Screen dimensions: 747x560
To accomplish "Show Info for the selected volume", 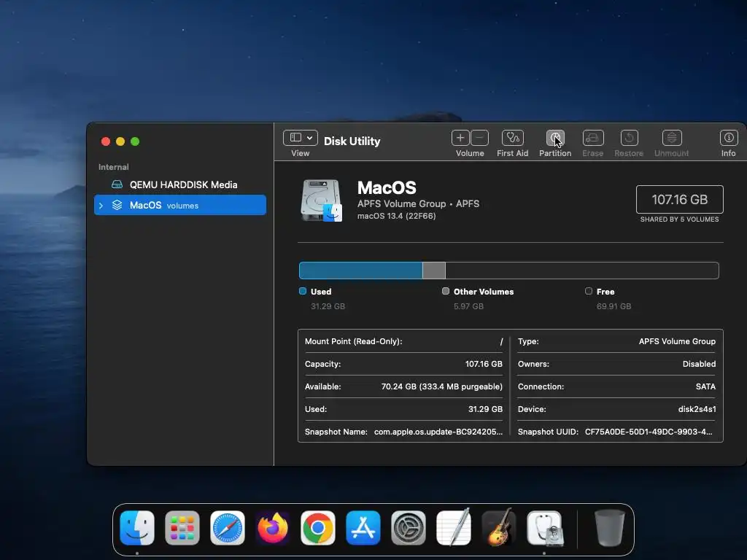I will pyautogui.click(x=729, y=138).
